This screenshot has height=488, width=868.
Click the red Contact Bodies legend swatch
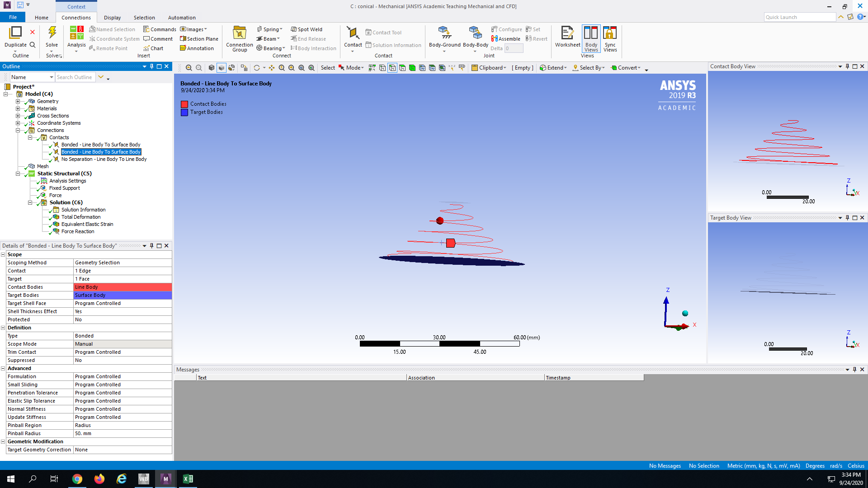tap(184, 104)
